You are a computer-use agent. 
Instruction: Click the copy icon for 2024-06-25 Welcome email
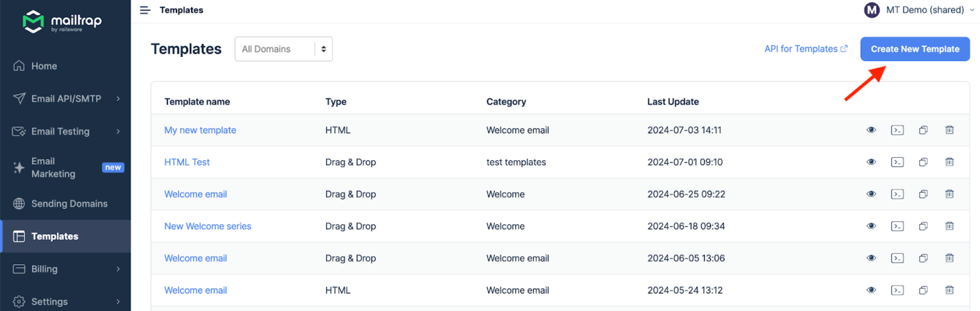[923, 194]
